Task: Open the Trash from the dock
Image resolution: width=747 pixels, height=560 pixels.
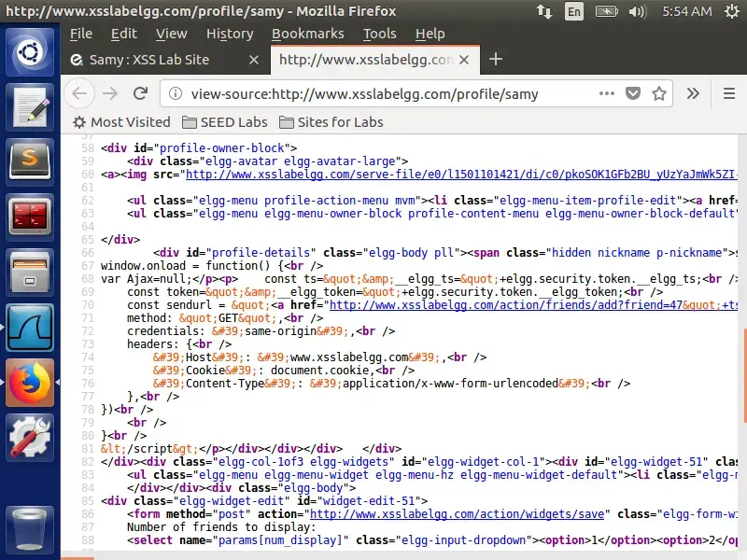Action: pyautogui.click(x=30, y=529)
